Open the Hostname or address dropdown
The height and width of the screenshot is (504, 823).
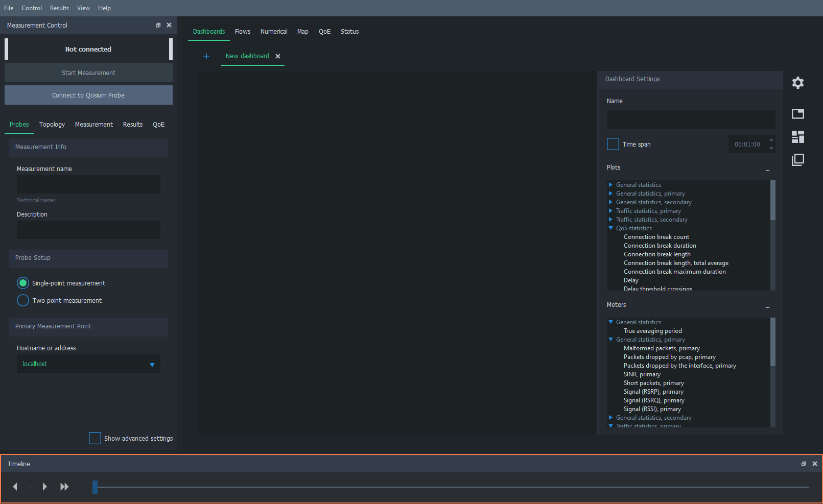coord(152,364)
